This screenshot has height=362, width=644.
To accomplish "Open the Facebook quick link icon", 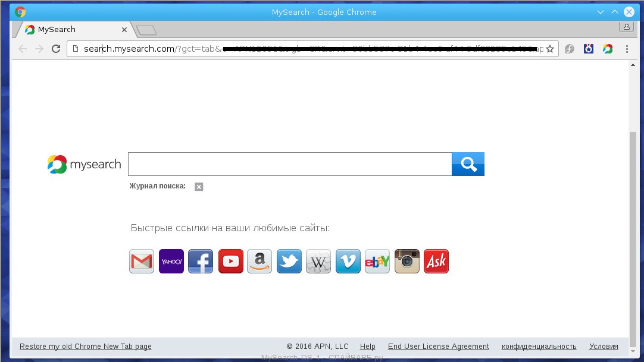I will 201,262.
